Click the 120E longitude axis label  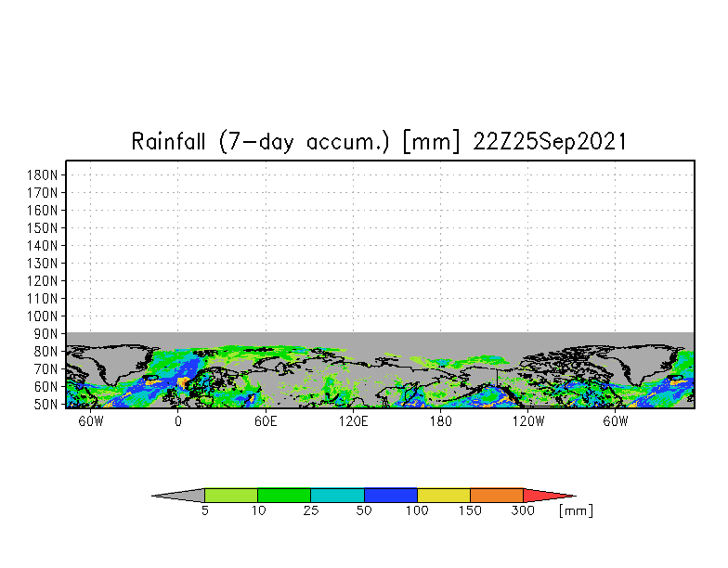click(353, 421)
